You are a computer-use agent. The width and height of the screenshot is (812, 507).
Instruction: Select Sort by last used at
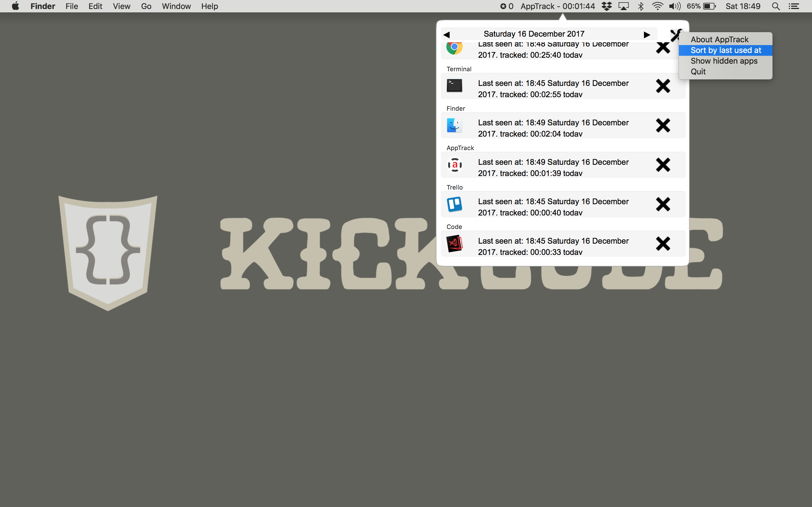[x=725, y=50]
